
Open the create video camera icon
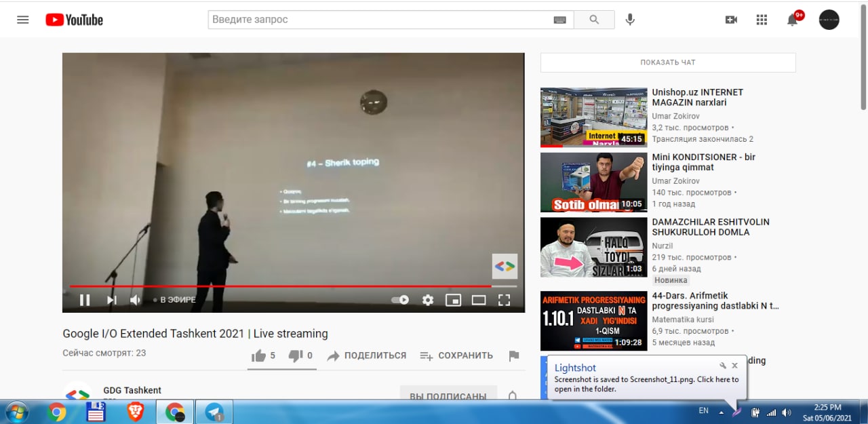click(731, 20)
